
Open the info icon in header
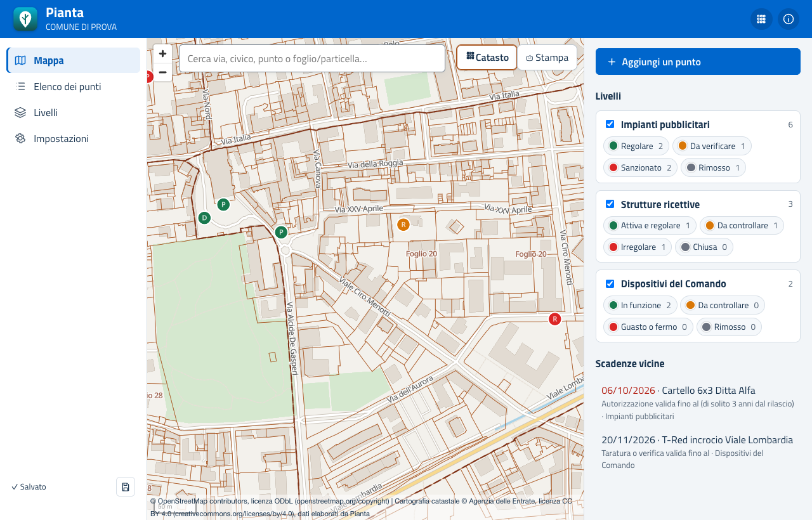(789, 19)
